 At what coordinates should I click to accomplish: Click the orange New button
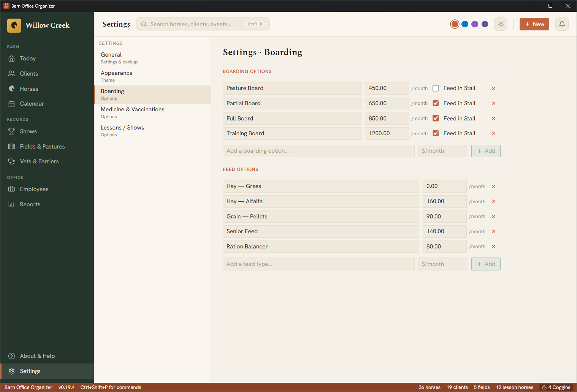click(x=534, y=24)
